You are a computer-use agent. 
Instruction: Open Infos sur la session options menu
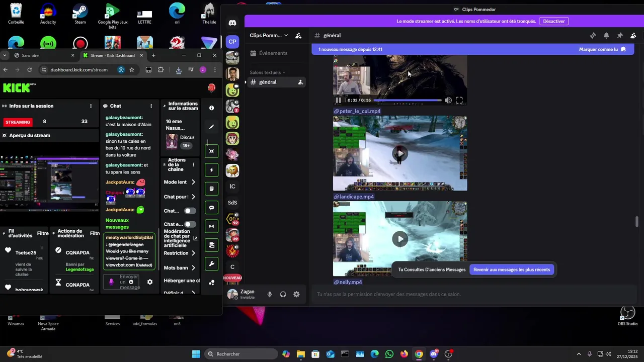pos(91,106)
